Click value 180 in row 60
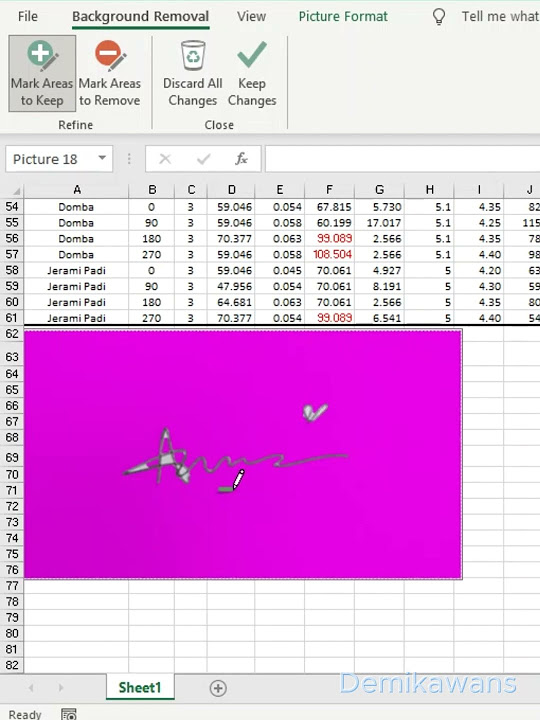The image size is (540, 720). [x=152, y=302]
